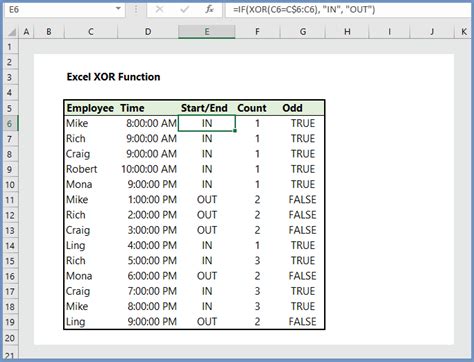Viewport: 474px width, 362px height.
Task: Select row 5 header
Action: pyautogui.click(x=10, y=108)
